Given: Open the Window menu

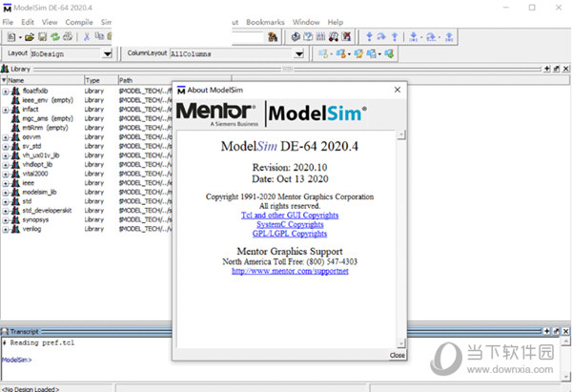Looking at the screenshot, I should (x=306, y=22).
